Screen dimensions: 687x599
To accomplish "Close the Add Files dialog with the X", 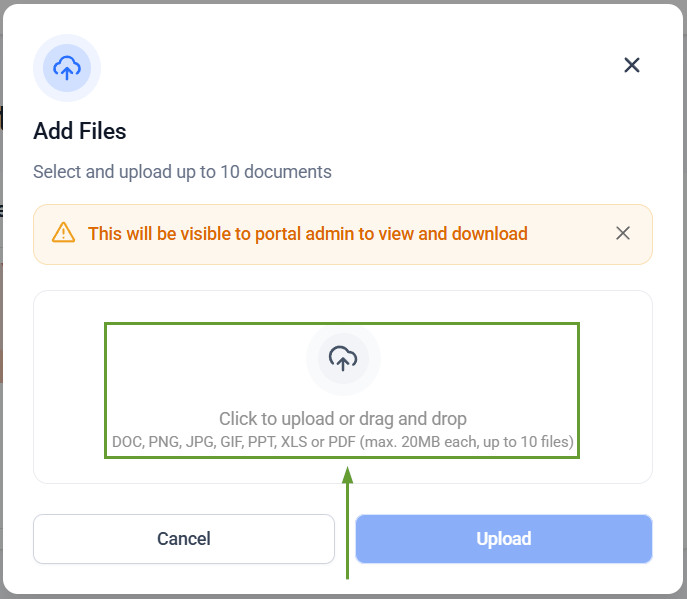I will point(632,65).
